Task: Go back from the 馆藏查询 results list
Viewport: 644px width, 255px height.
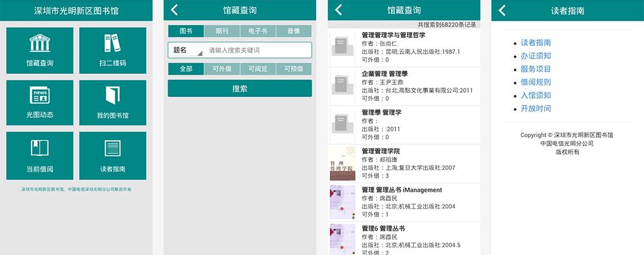Action: (x=339, y=10)
